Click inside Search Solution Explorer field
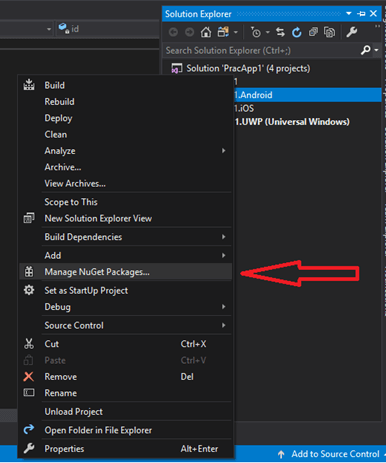The height and width of the screenshot is (463, 386). tap(262, 50)
